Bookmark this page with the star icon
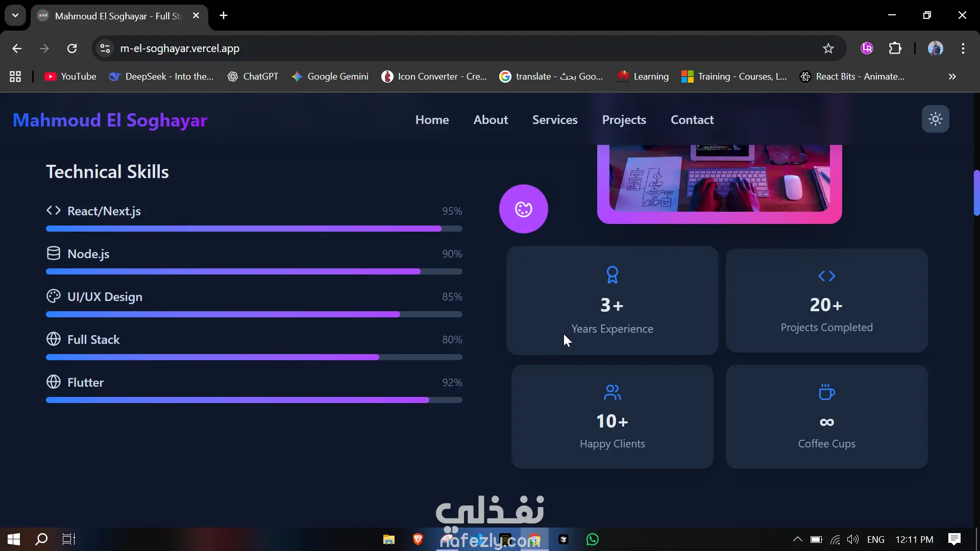The height and width of the screenshot is (551, 980). coord(828,48)
